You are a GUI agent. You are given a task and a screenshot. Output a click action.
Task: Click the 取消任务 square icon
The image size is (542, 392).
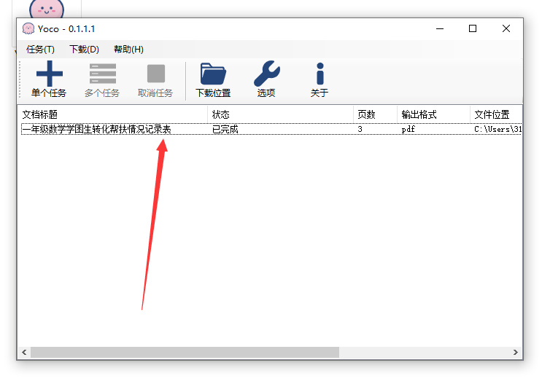[155, 74]
